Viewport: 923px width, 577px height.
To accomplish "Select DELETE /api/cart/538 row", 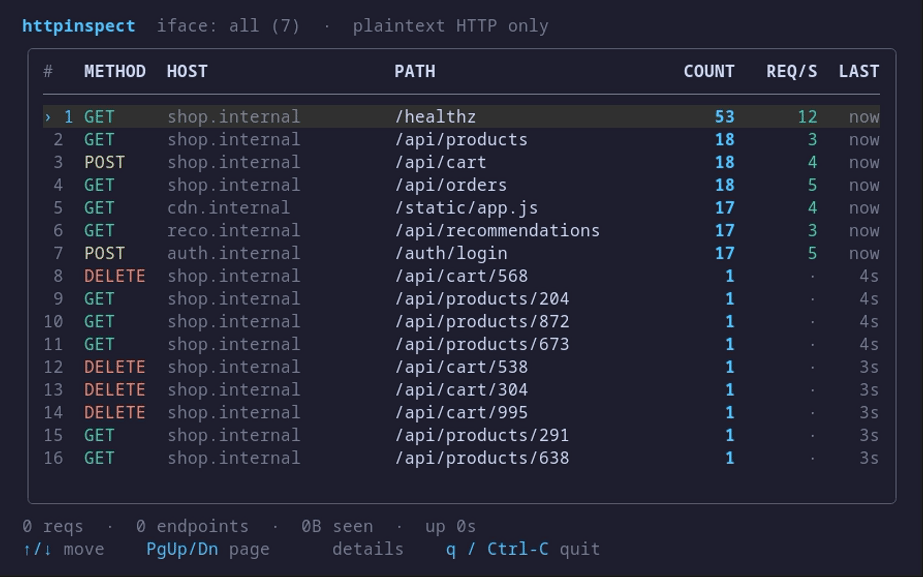I will 462,367.
